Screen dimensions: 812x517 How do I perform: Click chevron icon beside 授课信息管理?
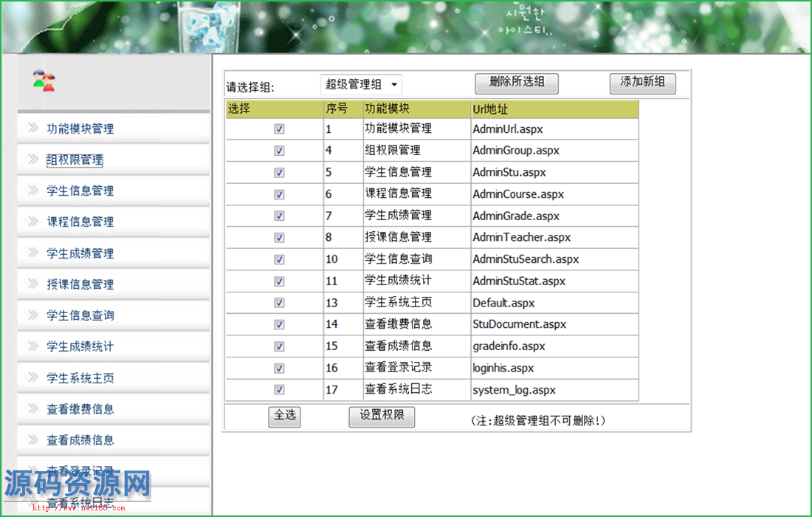click(x=33, y=284)
